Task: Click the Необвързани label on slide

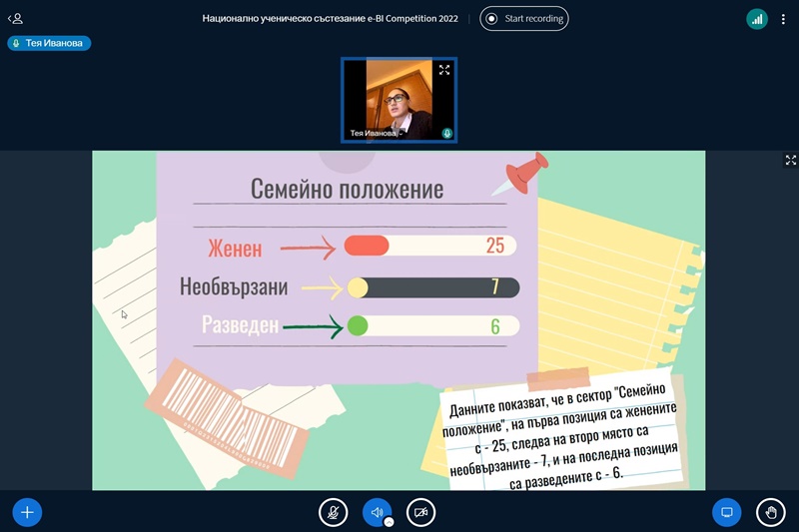Action: click(x=234, y=286)
